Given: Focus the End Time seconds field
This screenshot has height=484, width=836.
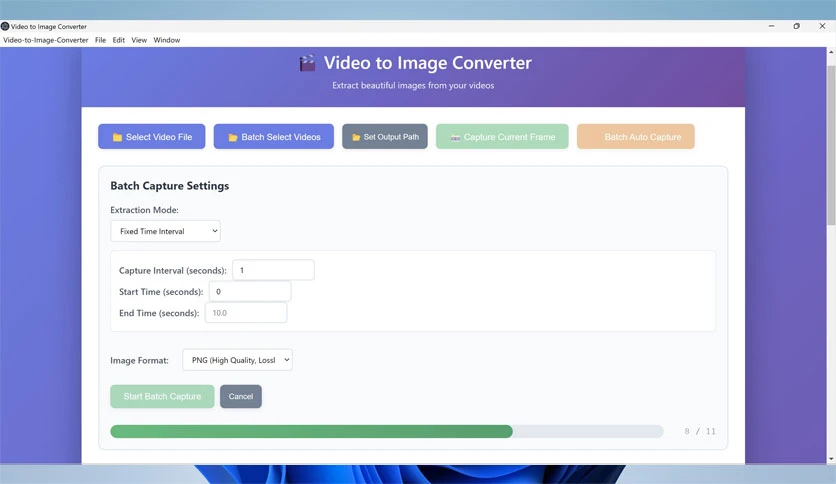Looking at the screenshot, I should tap(245, 312).
